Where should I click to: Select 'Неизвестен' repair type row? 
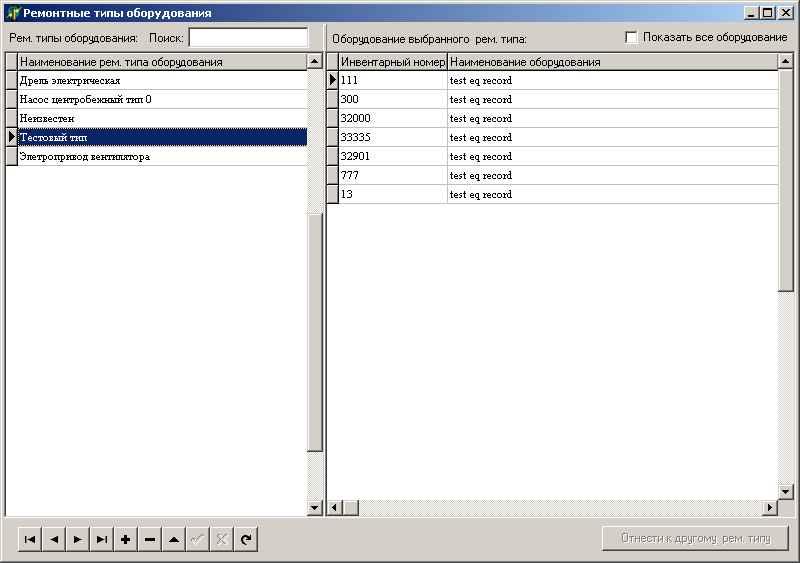point(162,118)
